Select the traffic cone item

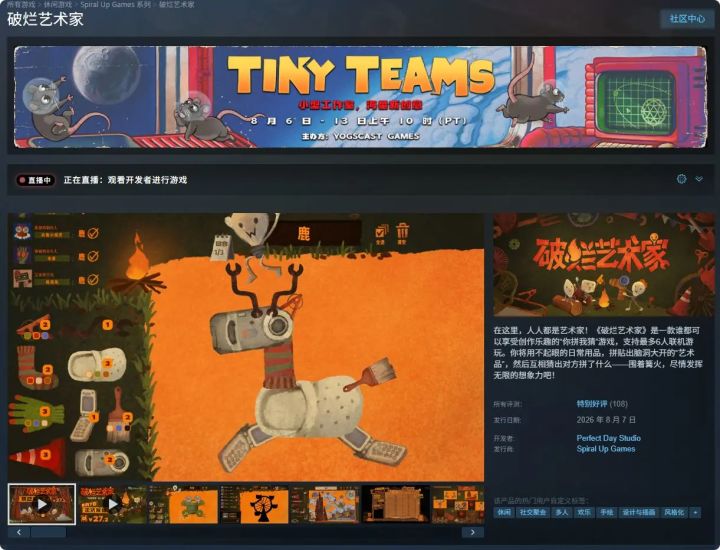(38, 456)
